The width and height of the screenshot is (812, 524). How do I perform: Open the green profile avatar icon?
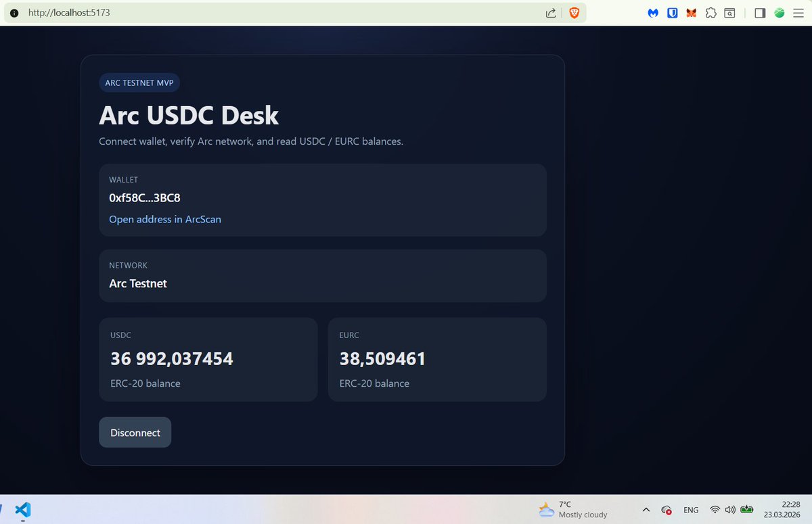coord(780,13)
